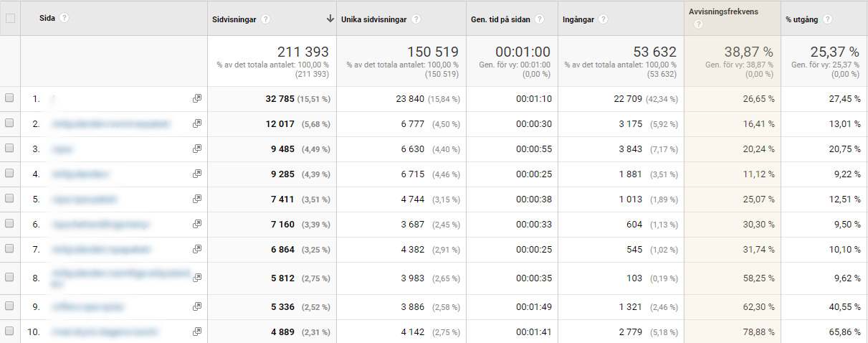Select checkbox for row 7
868x343 pixels.
click(10, 249)
